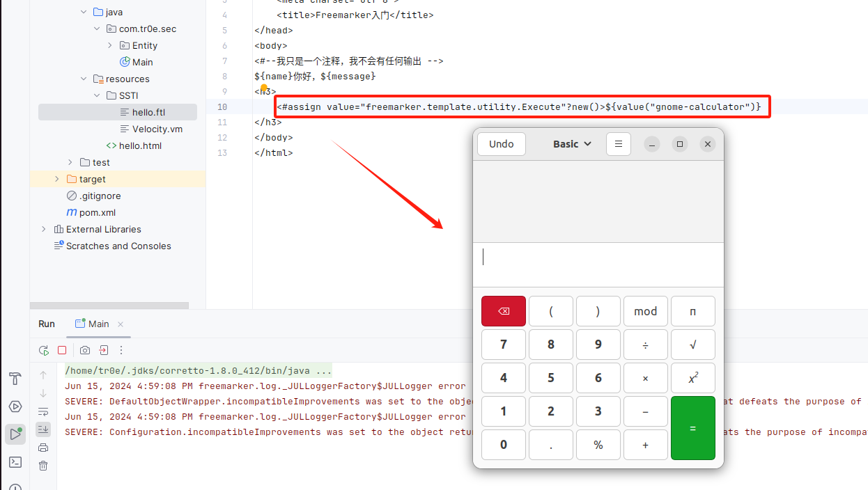Click the calculator open parenthesis key
This screenshot has height=490, width=868.
pos(551,311)
